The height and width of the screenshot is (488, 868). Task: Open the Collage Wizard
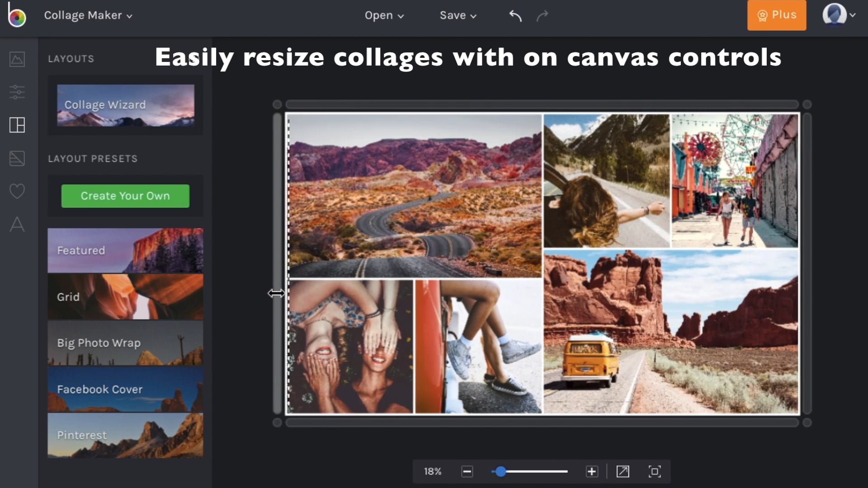tap(126, 105)
